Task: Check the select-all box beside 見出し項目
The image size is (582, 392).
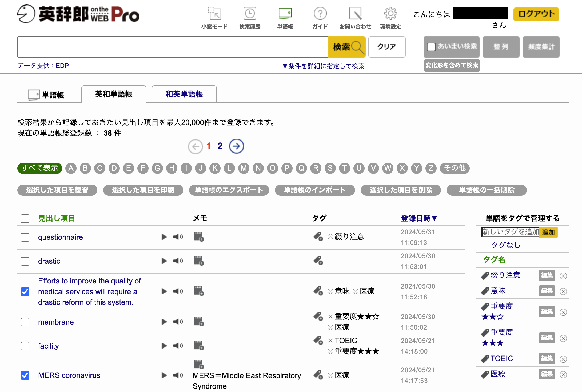Action: (x=25, y=219)
